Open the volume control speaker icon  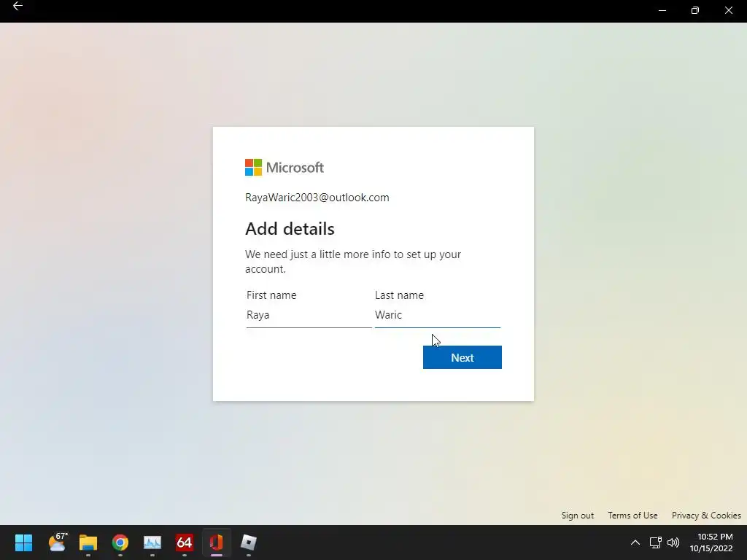(x=673, y=542)
